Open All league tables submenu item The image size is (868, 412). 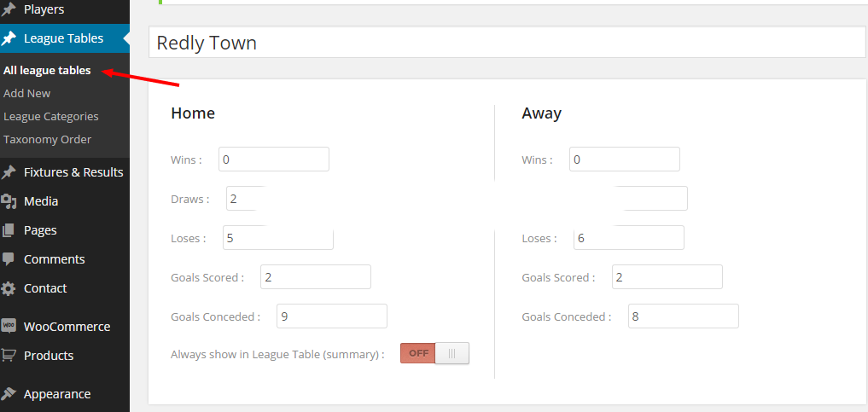tap(47, 71)
